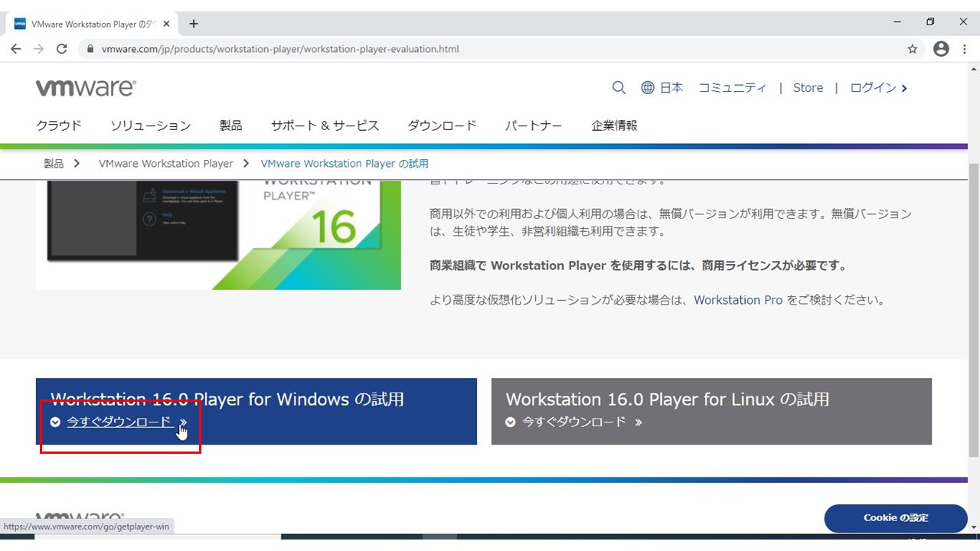This screenshot has height=551, width=980.
Task: Click the Workstation 16.0 Player for Linux の試用 heading
Action: 667,399
